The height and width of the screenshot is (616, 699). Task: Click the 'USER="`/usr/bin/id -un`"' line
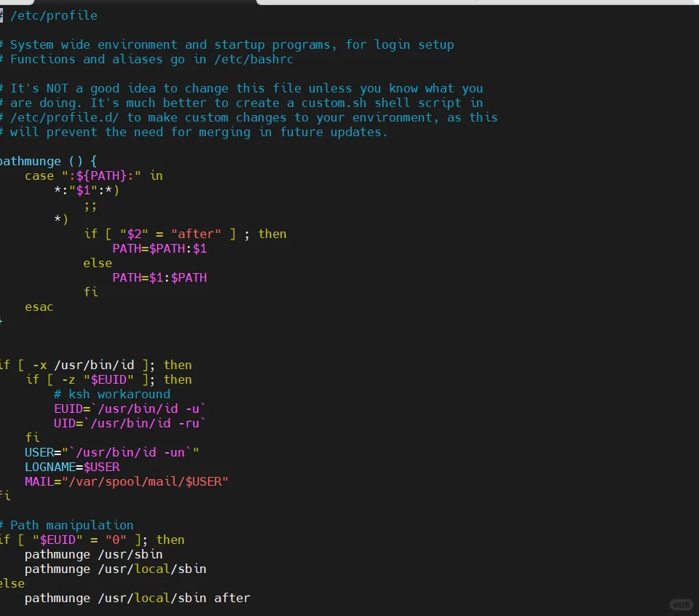pos(112,452)
